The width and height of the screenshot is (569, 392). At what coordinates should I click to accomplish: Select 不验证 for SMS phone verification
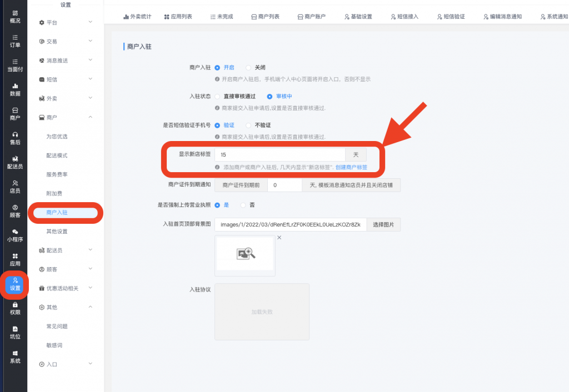click(249, 125)
